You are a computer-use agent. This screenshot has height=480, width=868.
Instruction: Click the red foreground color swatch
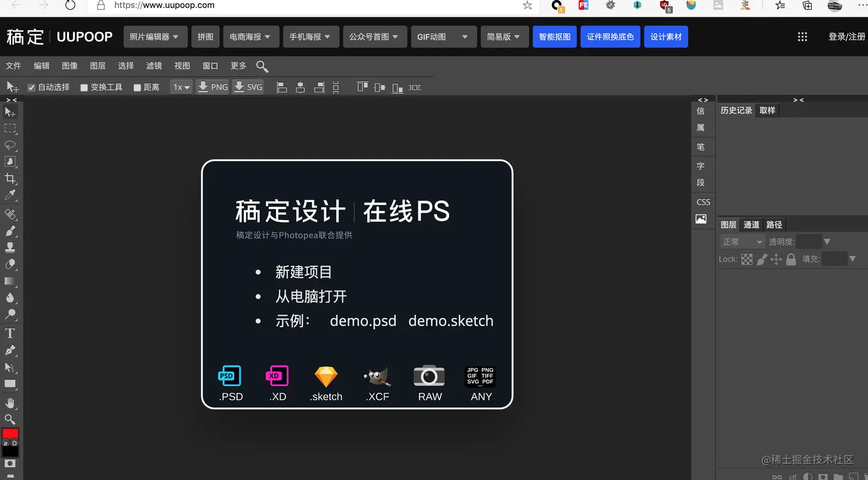(x=10, y=433)
